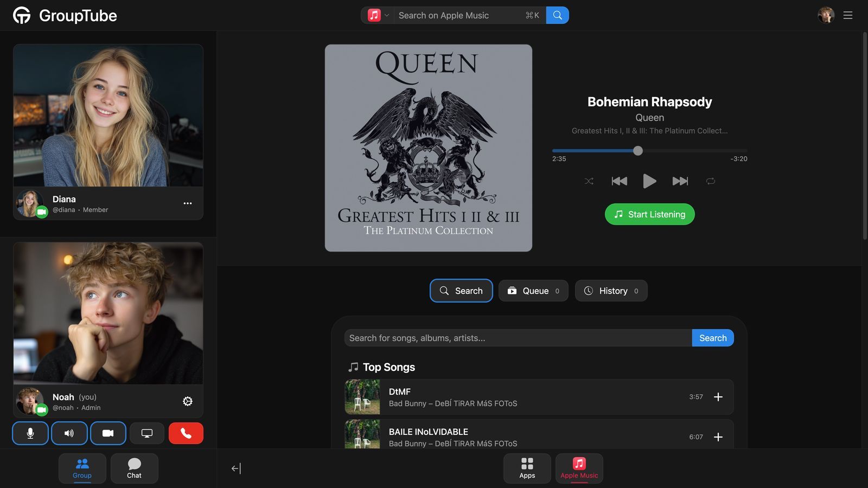The height and width of the screenshot is (488, 868).
Task: Open the Apple Music source dropdown
Action: (x=379, y=15)
